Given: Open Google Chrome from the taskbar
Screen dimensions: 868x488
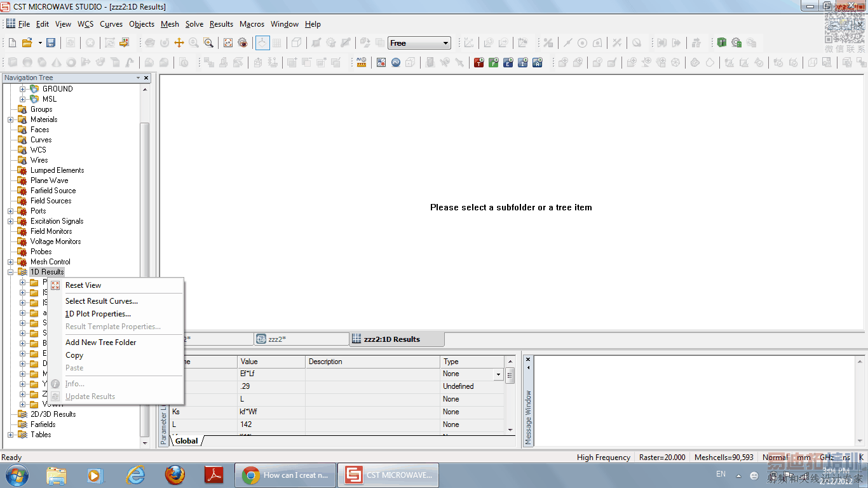Looking at the screenshot, I should click(251, 475).
